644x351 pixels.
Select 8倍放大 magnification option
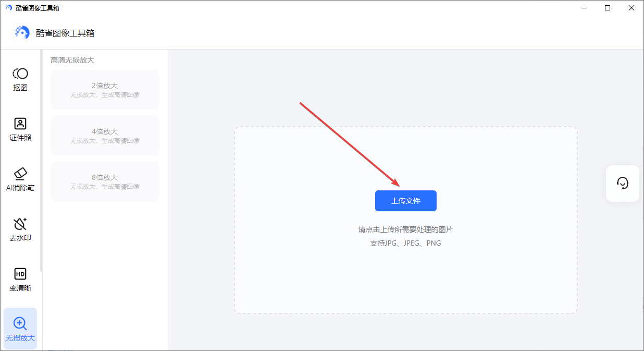pyautogui.click(x=104, y=181)
